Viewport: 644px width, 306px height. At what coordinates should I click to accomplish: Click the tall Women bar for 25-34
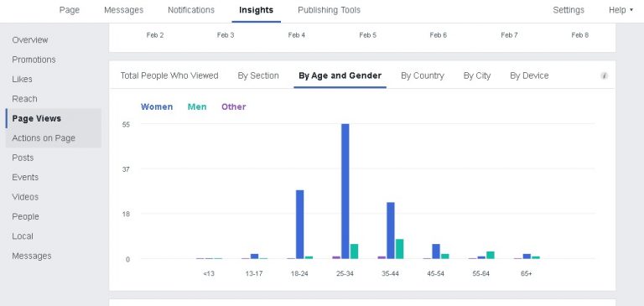[345, 191]
